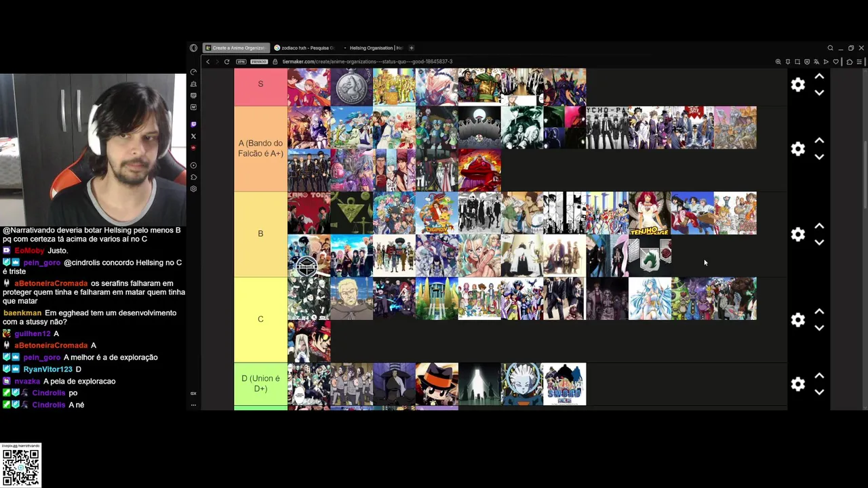Open Opera menu logo
The width and height of the screenshot is (868, 488).
[x=194, y=48]
